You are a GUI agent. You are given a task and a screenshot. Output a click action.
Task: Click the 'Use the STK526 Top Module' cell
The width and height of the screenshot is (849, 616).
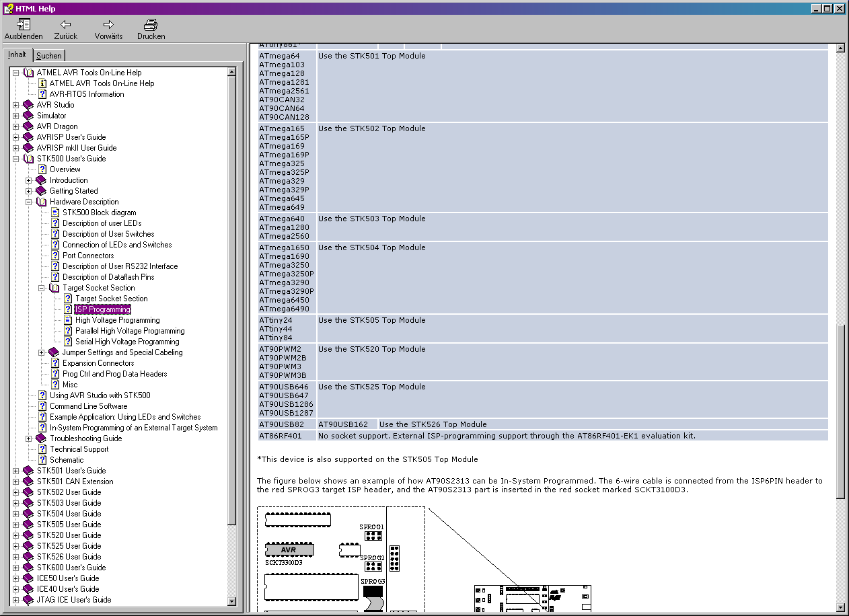pyautogui.click(x=602, y=424)
